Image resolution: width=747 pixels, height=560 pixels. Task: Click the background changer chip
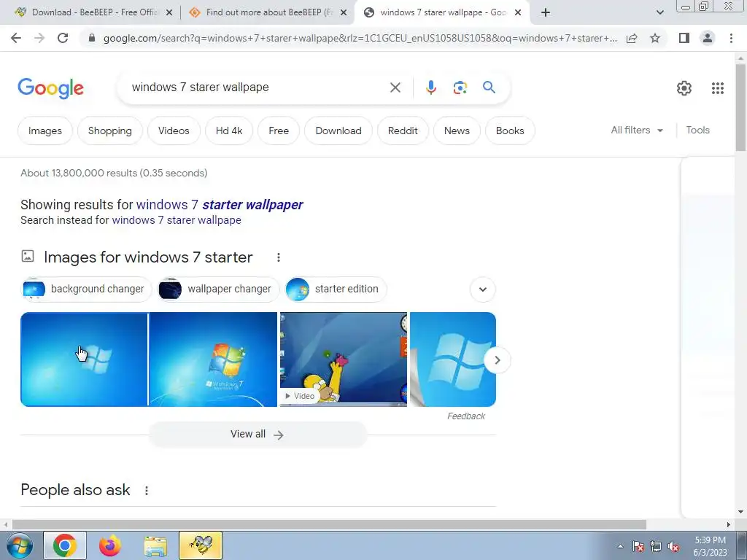click(x=87, y=289)
